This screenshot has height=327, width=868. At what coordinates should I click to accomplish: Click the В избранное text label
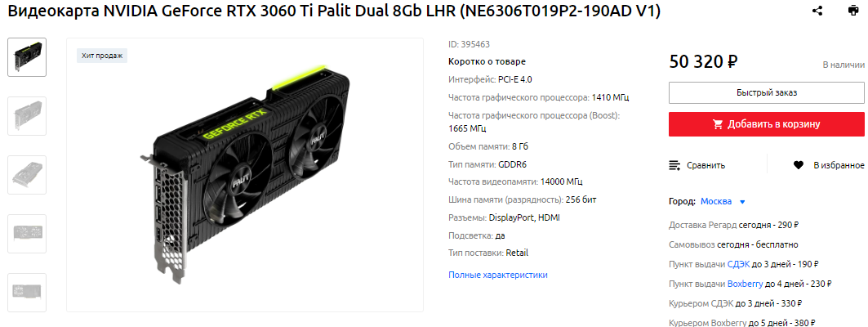[x=839, y=165]
